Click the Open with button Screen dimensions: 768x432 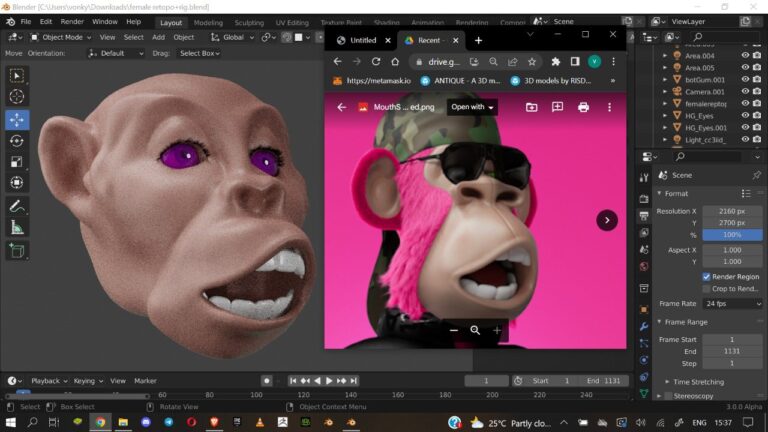(x=472, y=107)
